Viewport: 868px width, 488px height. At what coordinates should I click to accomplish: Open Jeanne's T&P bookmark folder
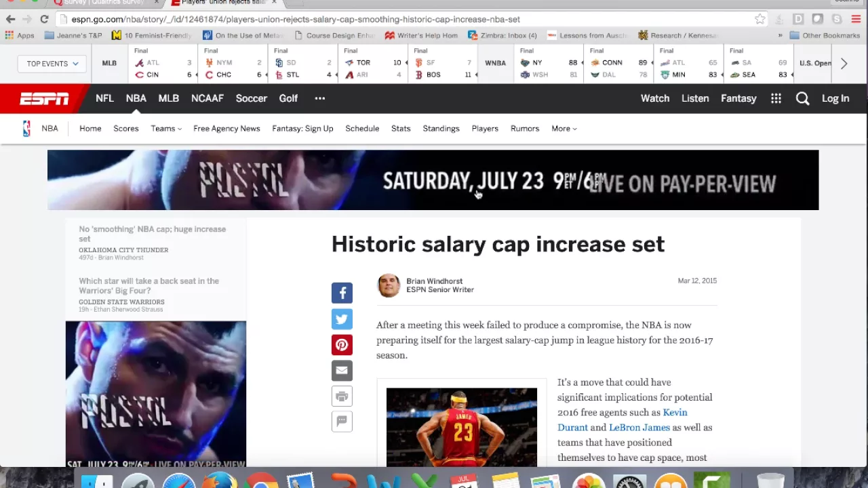(x=73, y=35)
